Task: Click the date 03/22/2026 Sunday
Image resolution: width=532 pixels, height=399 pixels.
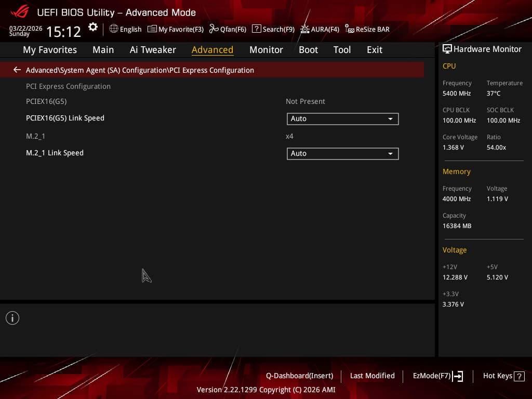Action: pos(25,31)
